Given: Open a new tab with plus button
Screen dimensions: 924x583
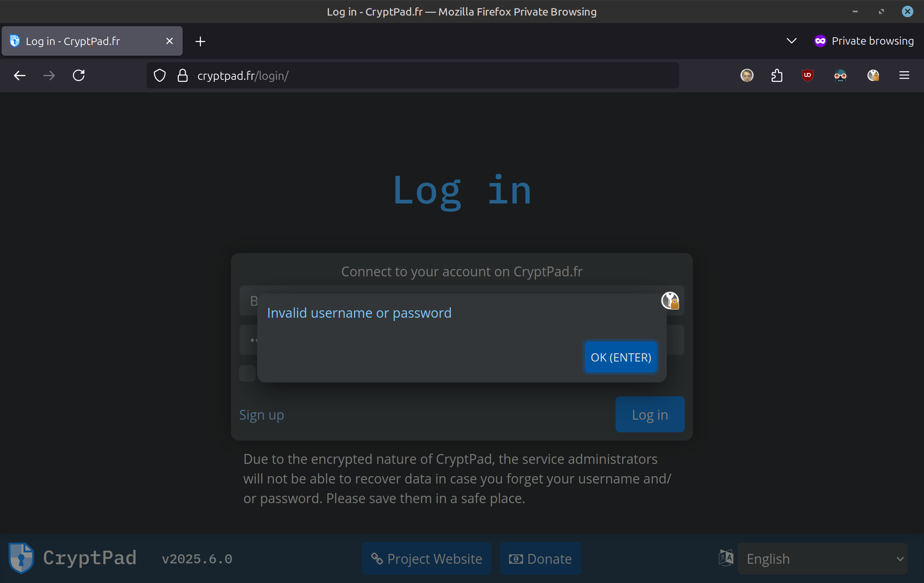Looking at the screenshot, I should tap(200, 41).
